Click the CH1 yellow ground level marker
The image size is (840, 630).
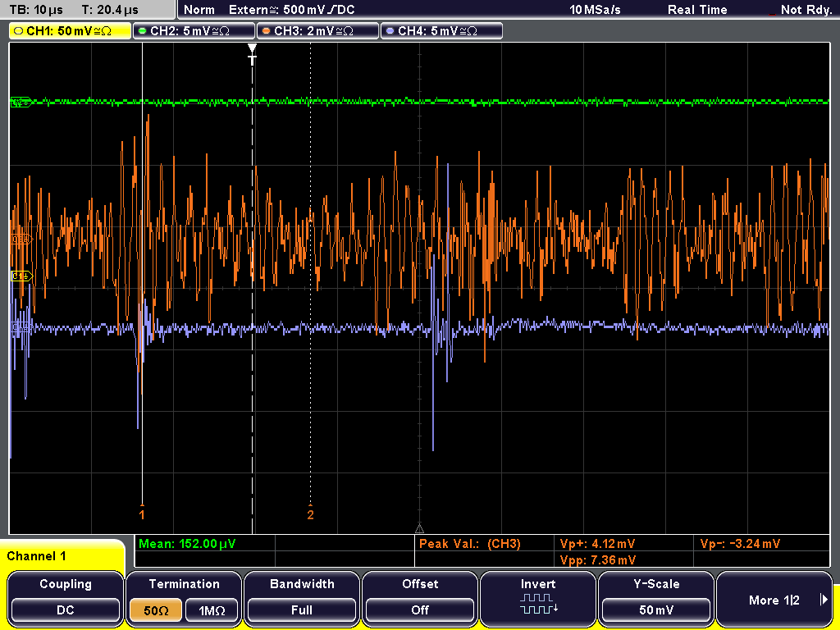[x=21, y=276]
